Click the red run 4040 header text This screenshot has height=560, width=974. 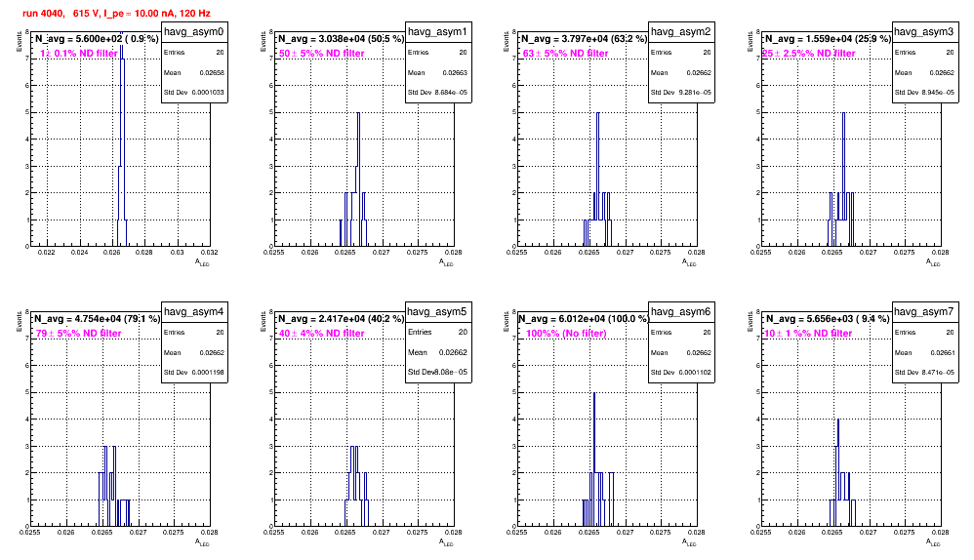pos(116,13)
